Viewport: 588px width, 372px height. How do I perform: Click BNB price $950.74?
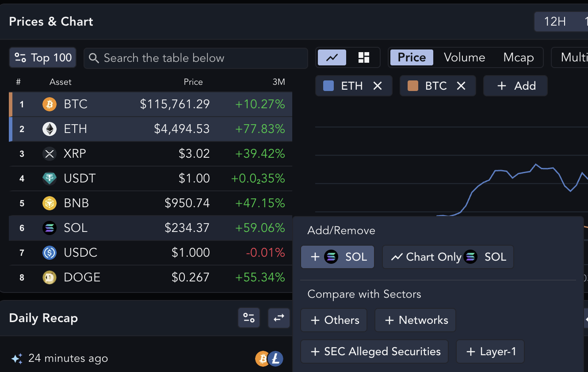(187, 203)
